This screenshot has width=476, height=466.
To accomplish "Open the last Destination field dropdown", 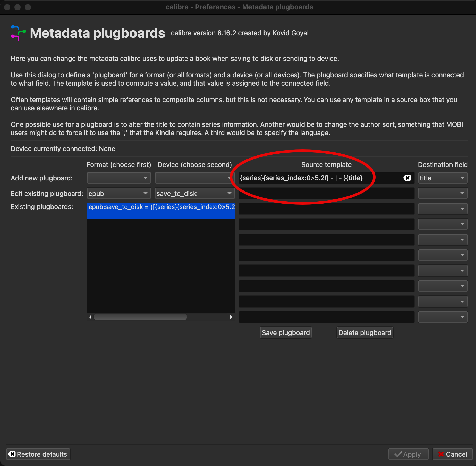I will point(443,317).
